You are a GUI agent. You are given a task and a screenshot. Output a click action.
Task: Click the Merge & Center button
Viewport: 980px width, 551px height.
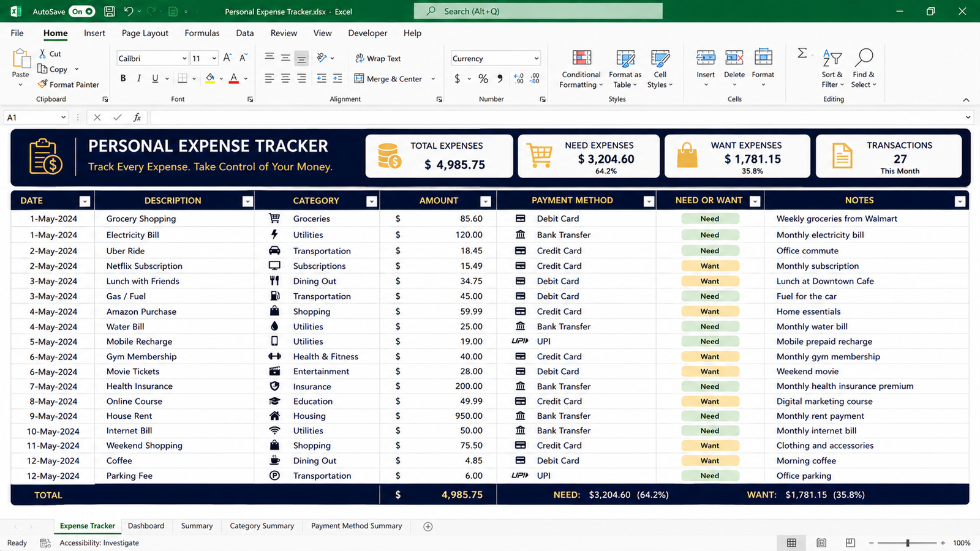[x=388, y=79]
